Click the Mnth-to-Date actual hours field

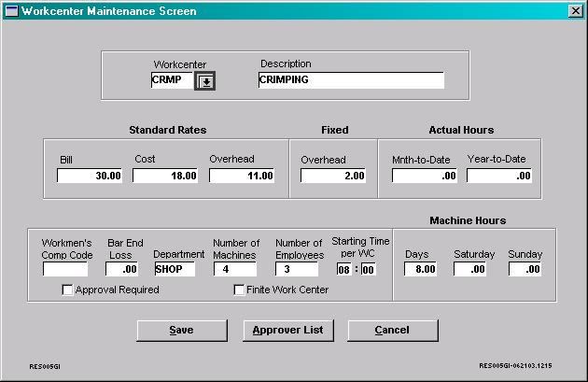[x=425, y=176]
